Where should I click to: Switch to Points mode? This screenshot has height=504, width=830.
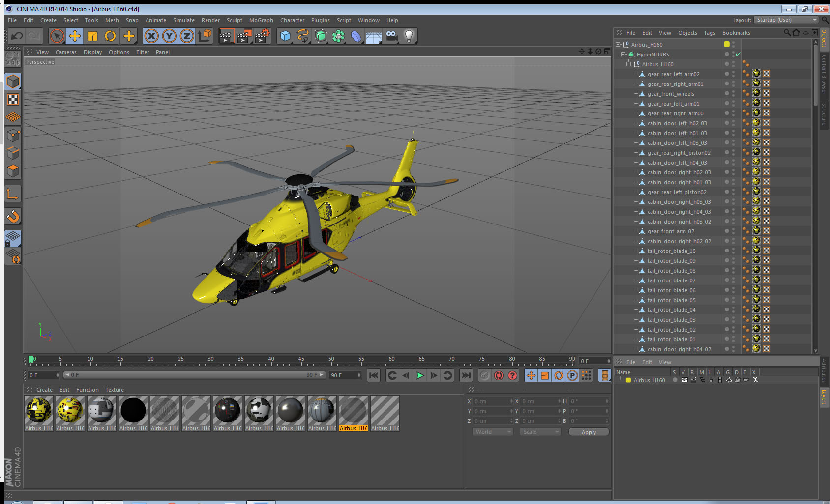13,135
